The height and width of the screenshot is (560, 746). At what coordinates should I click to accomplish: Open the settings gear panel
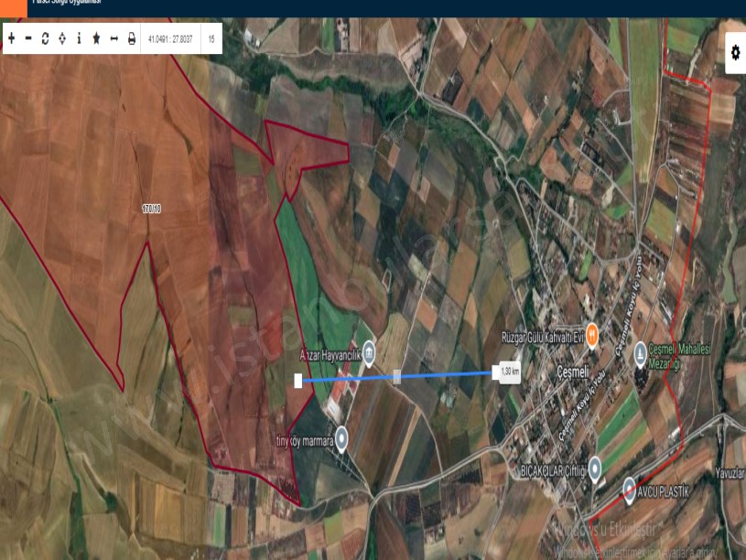pyautogui.click(x=734, y=53)
